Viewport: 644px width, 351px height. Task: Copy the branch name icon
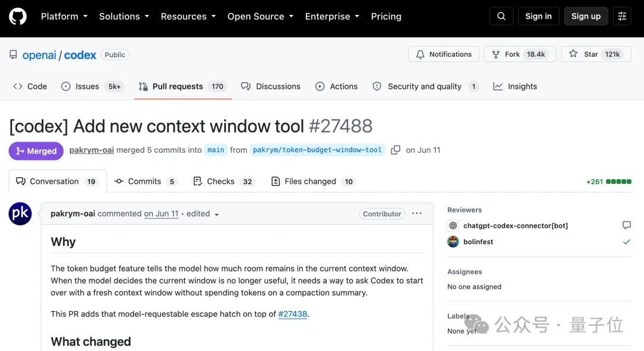point(395,150)
